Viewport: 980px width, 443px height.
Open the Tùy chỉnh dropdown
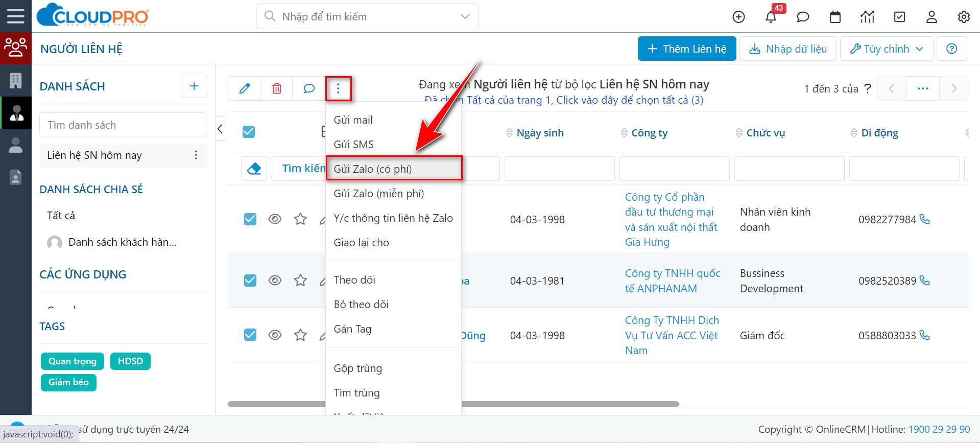pos(887,49)
